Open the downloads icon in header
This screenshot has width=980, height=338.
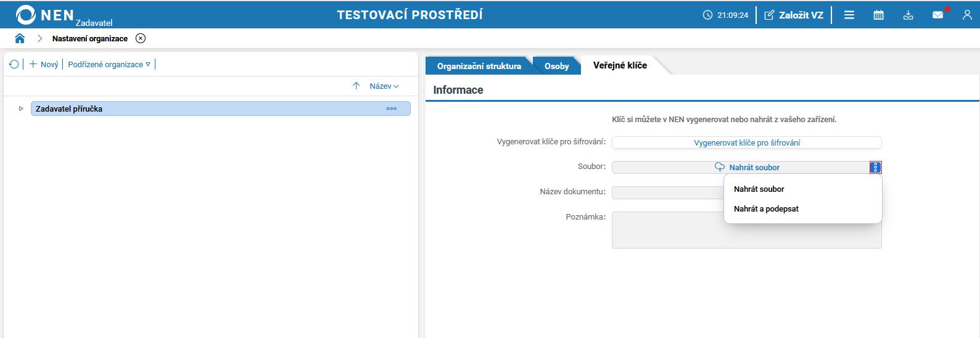click(x=908, y=15)
